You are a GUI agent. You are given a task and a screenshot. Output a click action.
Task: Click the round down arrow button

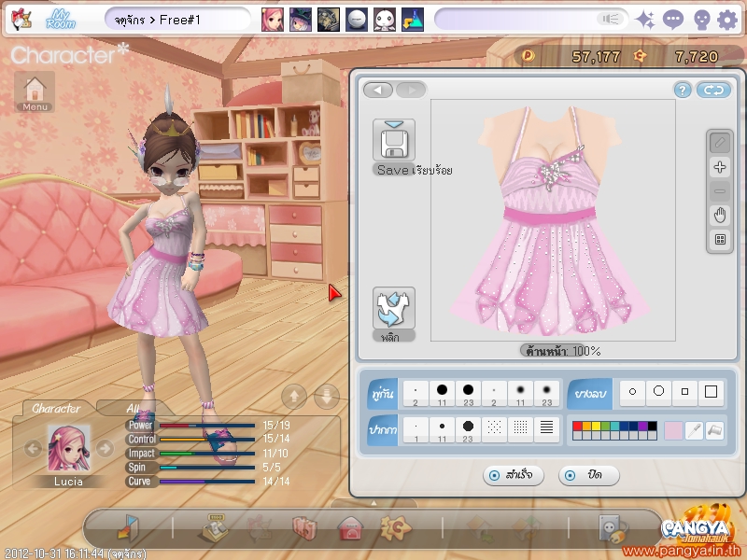(x=327, y=396)
